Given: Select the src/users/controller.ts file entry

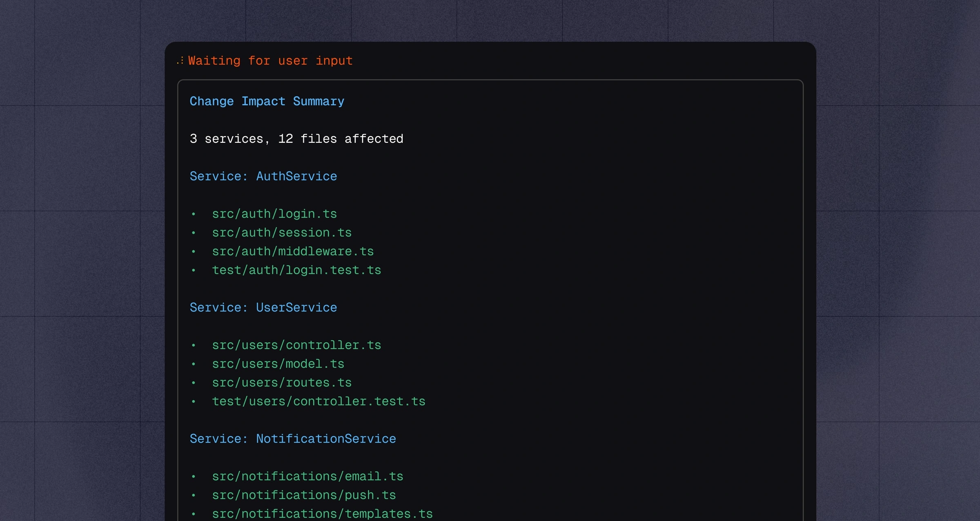Looking at the screenshot, I should [x=296, y=345].
